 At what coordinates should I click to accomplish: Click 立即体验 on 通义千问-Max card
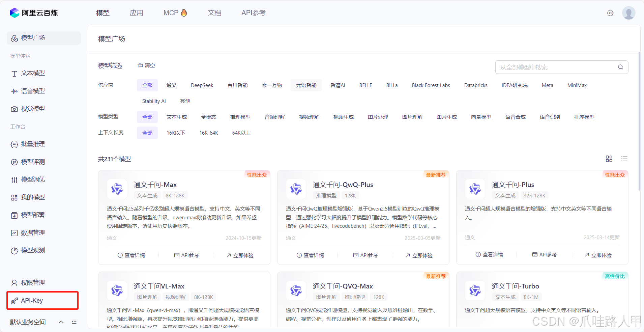coord(240,255)
